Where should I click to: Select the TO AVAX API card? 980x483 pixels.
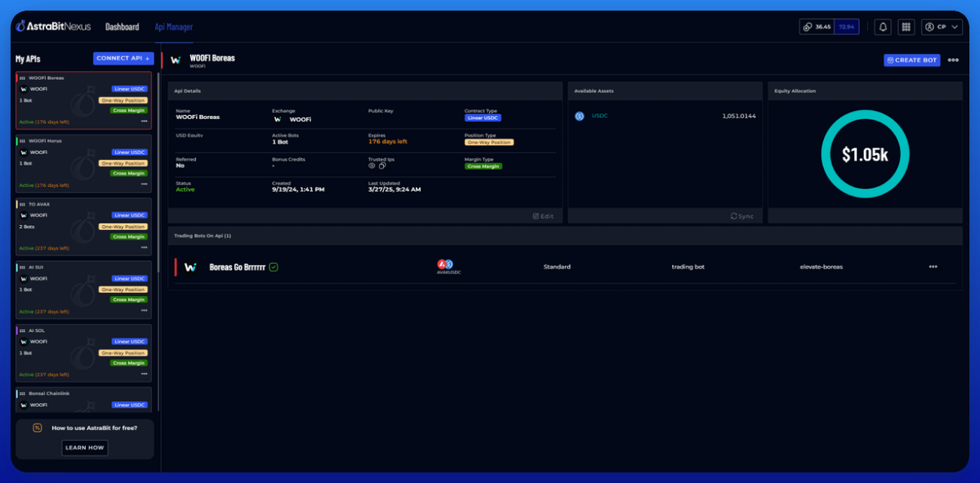83,227
